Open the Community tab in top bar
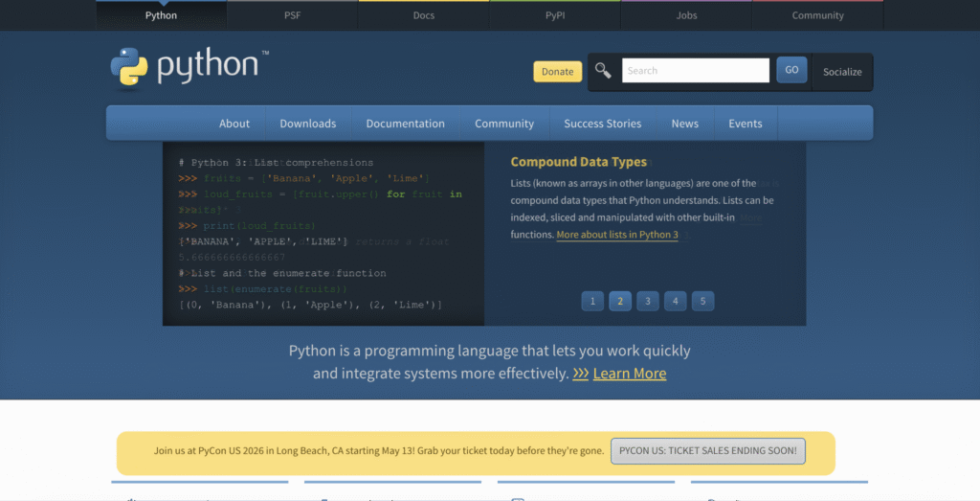This screenshot has height=501, width=980. click(x=817, y=15)
